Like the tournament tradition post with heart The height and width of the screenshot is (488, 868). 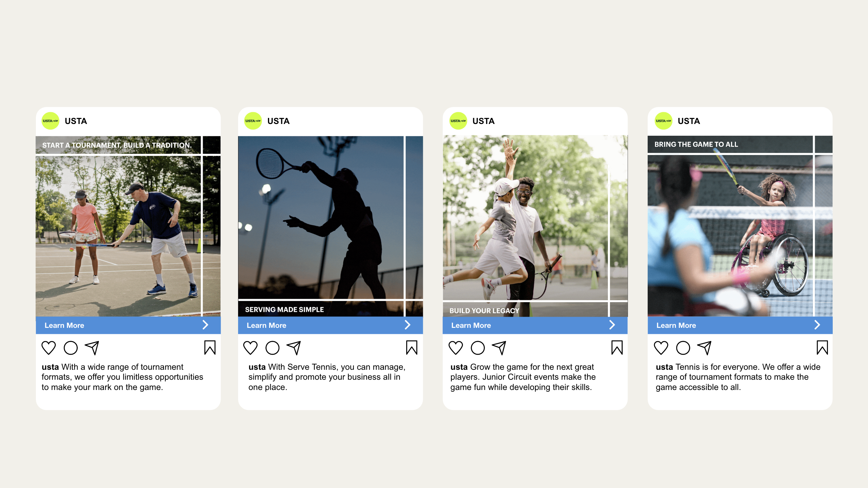(49, 348)
